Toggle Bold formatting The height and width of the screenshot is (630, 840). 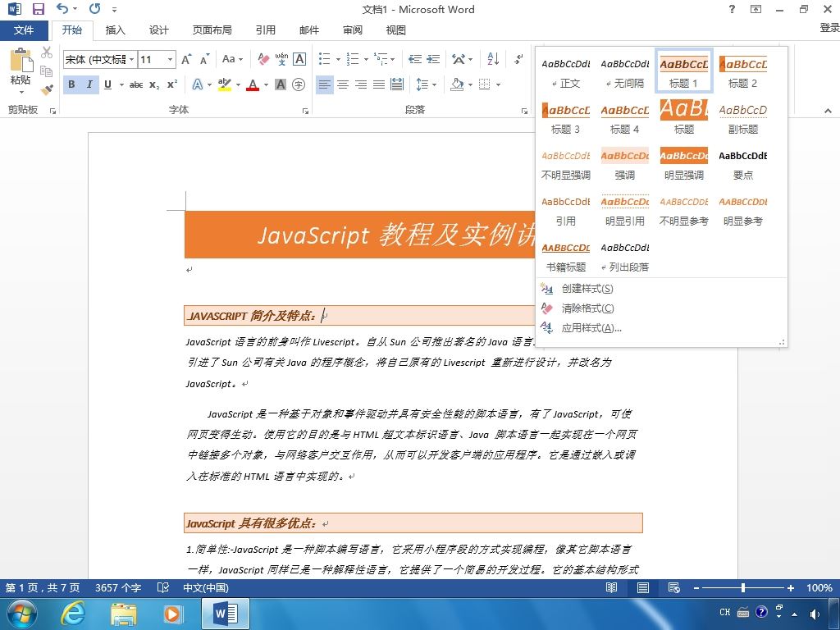pos(71,84)
